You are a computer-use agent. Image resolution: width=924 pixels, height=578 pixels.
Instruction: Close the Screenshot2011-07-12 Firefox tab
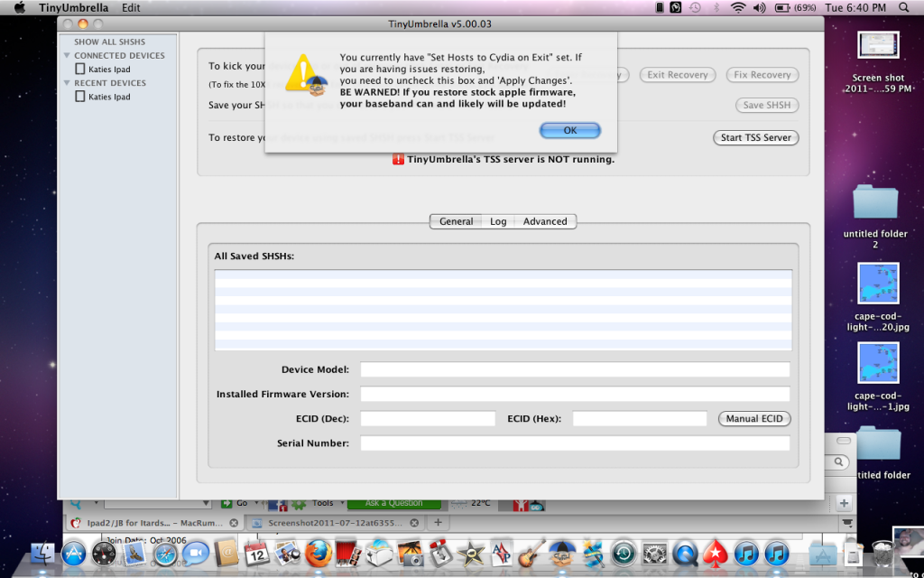point(415,523)
